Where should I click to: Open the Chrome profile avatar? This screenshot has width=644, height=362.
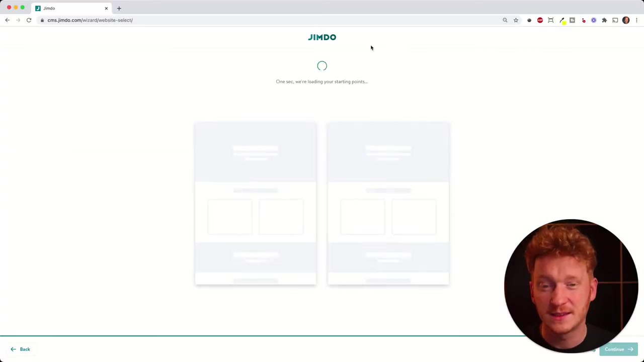coord(626,20)
